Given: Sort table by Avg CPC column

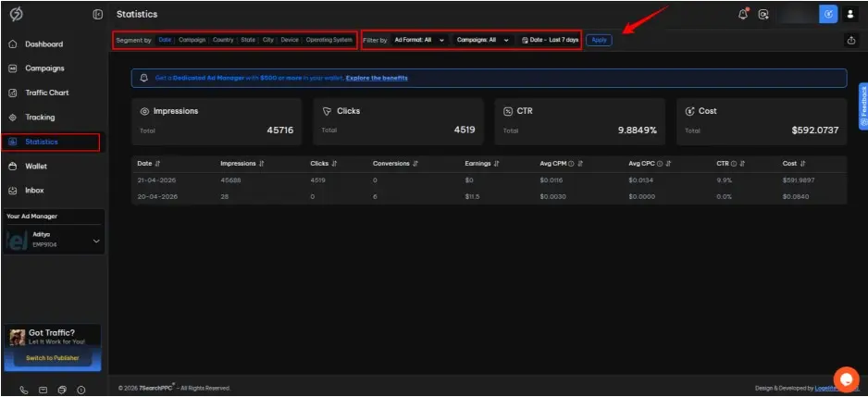Looking at the screenshot, I should (x=668, y=164).
